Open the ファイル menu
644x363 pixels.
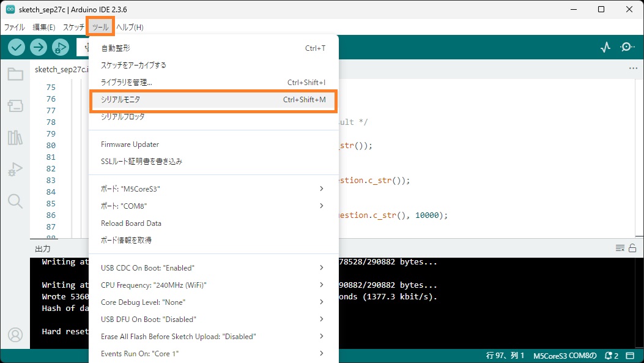click(x=14, y=28)
